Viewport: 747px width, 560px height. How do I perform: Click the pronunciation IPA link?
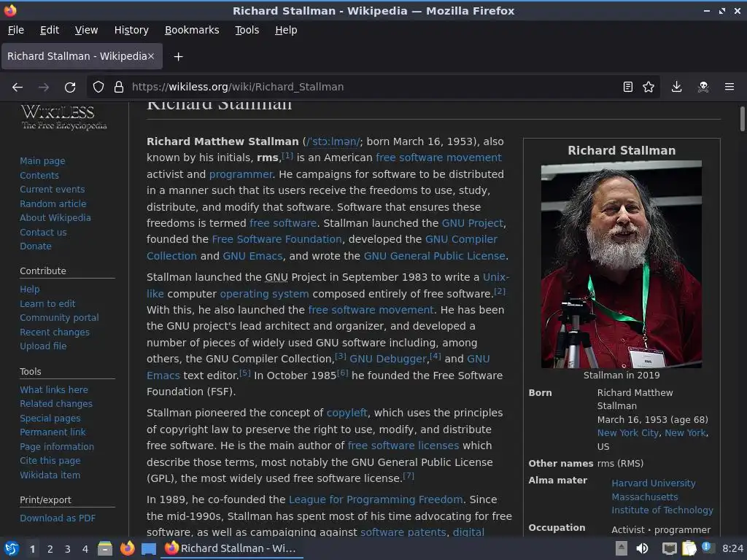[333, 141]
